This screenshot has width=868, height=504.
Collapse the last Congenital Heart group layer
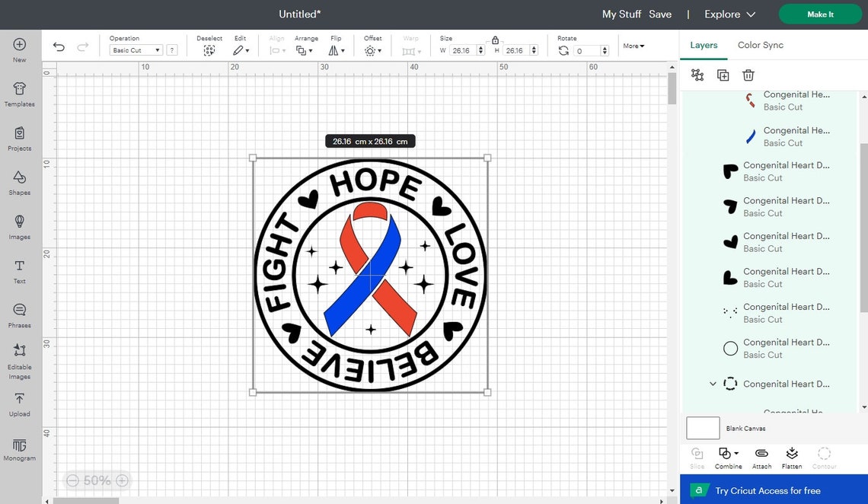click(x=713, y=384)
